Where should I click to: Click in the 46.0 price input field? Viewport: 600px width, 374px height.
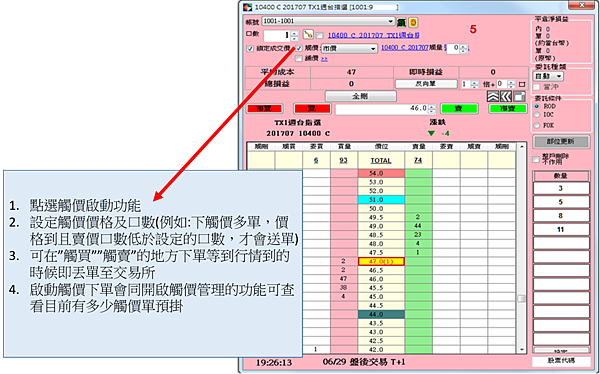382,109
